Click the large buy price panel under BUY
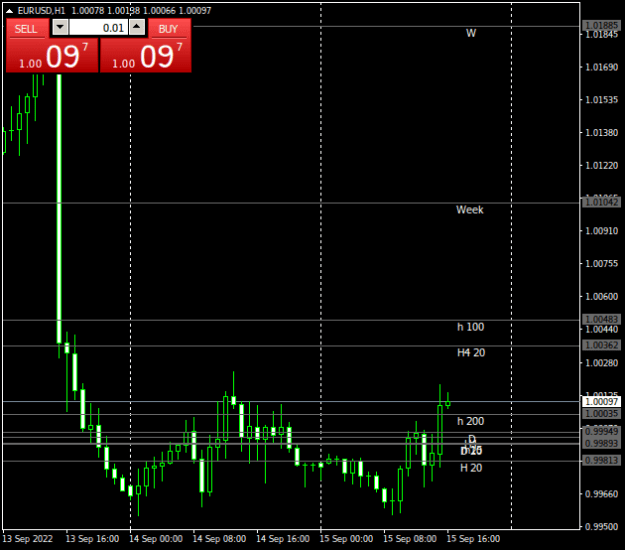 (x=145, y=56)
